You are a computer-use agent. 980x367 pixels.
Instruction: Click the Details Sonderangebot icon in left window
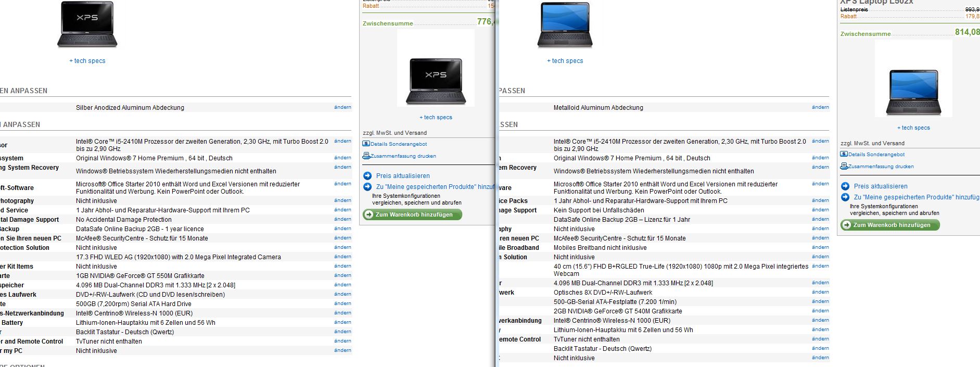tap(366, 144)
